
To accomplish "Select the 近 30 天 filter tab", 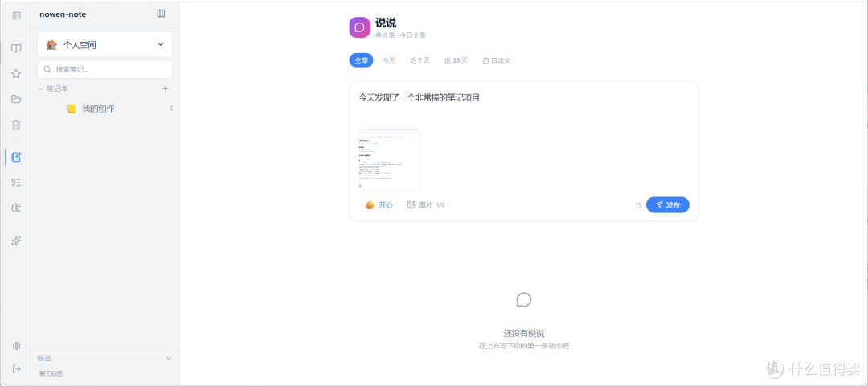I will click(456, 60).
